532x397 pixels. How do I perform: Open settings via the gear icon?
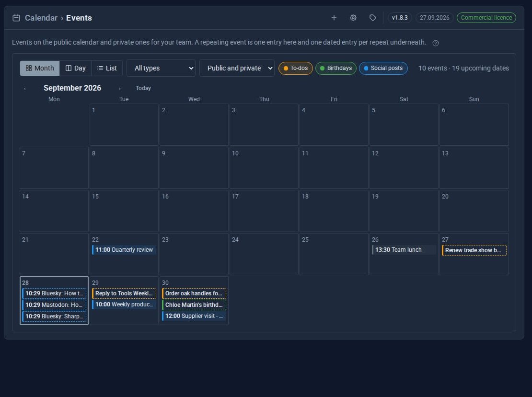353,18
